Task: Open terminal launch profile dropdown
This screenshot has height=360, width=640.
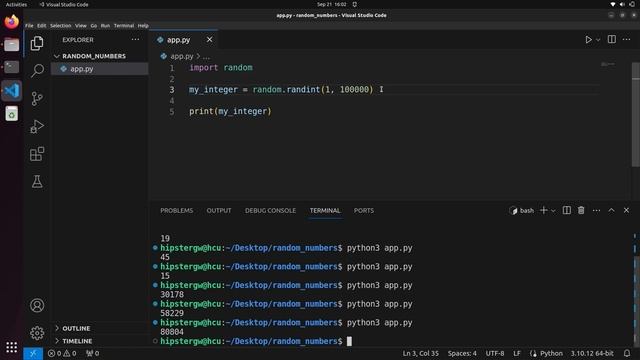Action: pyautogui.click(x=553, y=211)
